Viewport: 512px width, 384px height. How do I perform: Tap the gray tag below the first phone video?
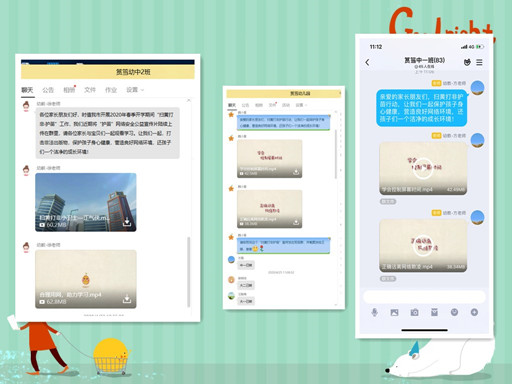[388, 202]
